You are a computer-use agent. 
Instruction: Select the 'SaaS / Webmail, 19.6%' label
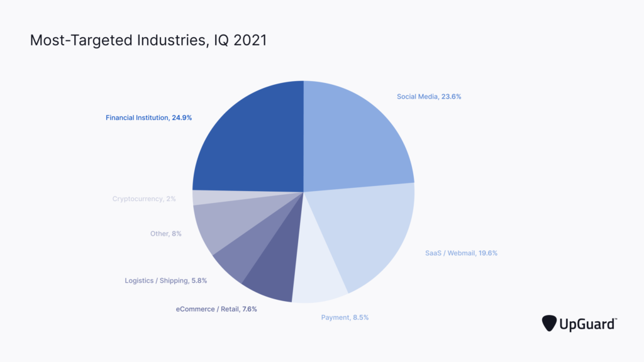click(461, 253)
